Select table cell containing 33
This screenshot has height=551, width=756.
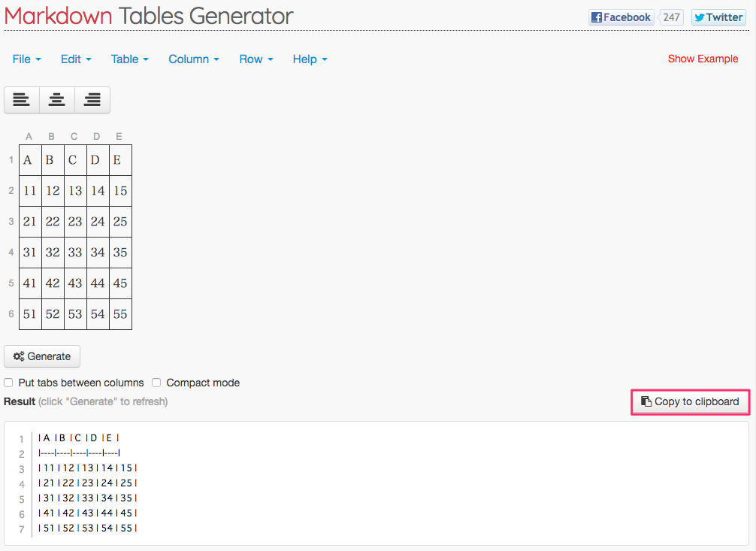(x=75, y=253)
